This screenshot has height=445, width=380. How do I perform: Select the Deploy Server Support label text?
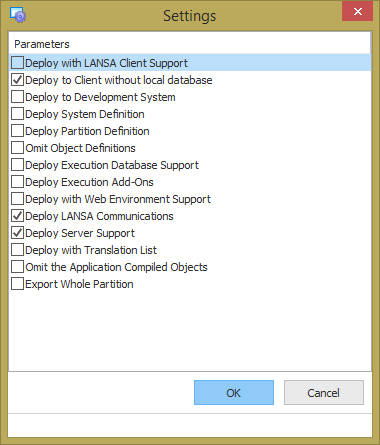80,233
